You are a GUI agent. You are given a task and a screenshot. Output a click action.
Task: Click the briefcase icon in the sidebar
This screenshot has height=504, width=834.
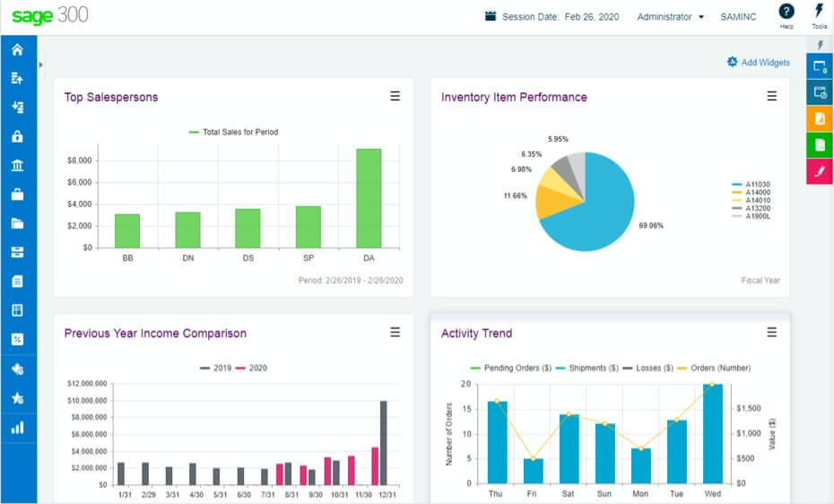pyautogui.click(x=17, y=195)
